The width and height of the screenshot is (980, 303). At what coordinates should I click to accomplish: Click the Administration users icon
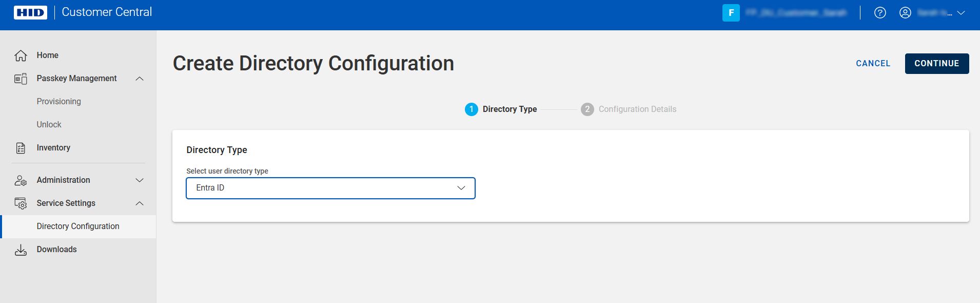pyautogui.click(x=21, y=180)
